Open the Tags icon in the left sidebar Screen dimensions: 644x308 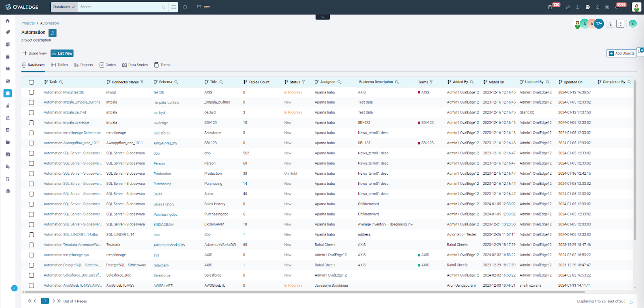[x=7, y=32]
